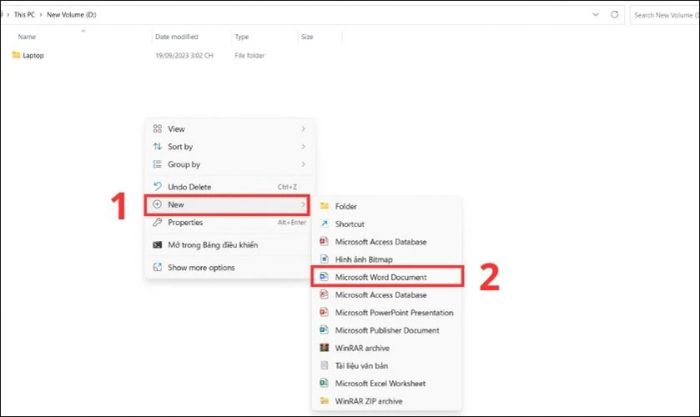
Task: Open the address bar history dropdown
Action: click(596, 14)
